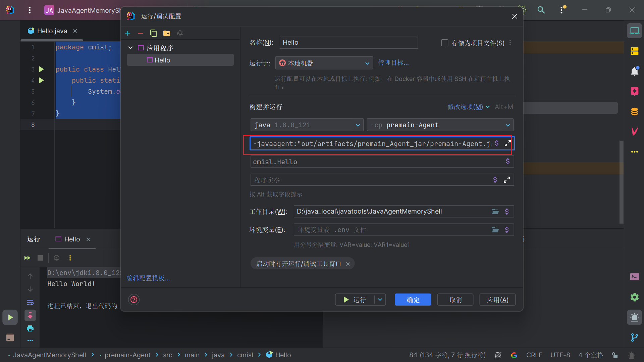Image resolution: width=644 pixels, height=362 pixels.
Task: Sort configurations alphabetically
Action: coord(180,33)
